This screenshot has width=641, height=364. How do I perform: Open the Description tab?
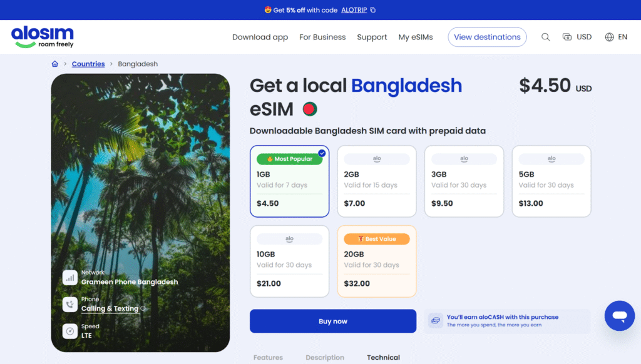[325, 358]
